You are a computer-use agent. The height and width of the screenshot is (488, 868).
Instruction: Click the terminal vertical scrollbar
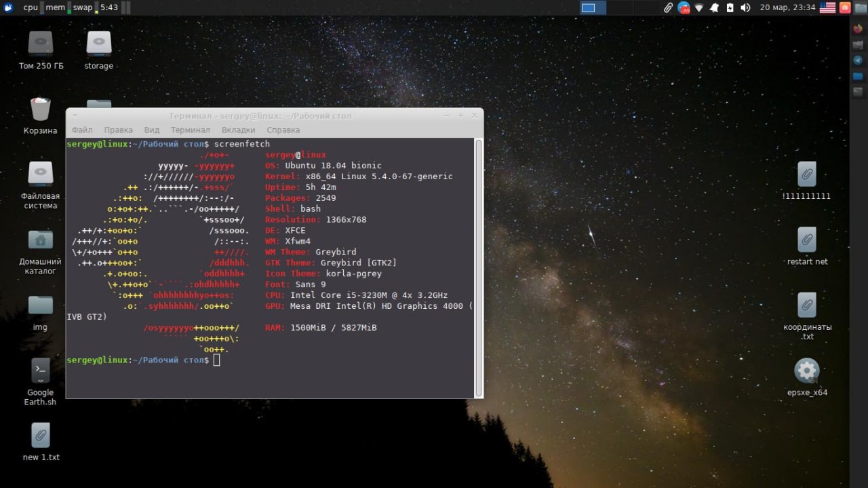click(479, 267)
